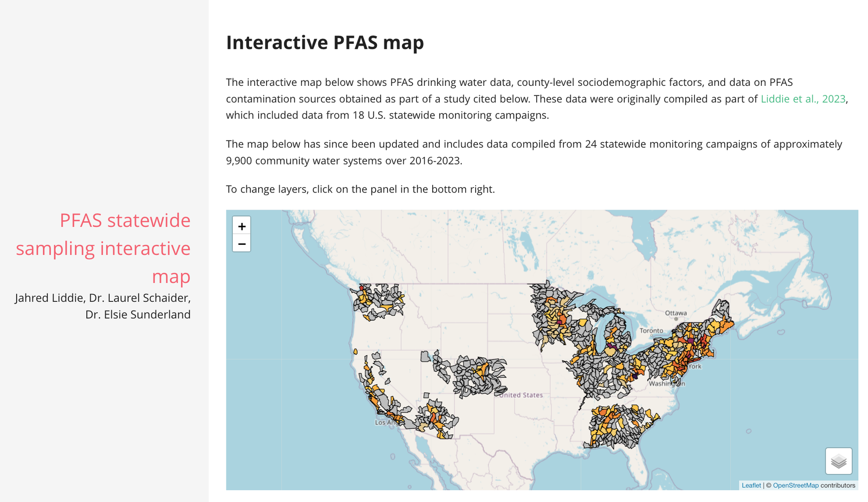868x502 pixels.
Task: Open the map layers control panel
Action: tap(838, 461)
